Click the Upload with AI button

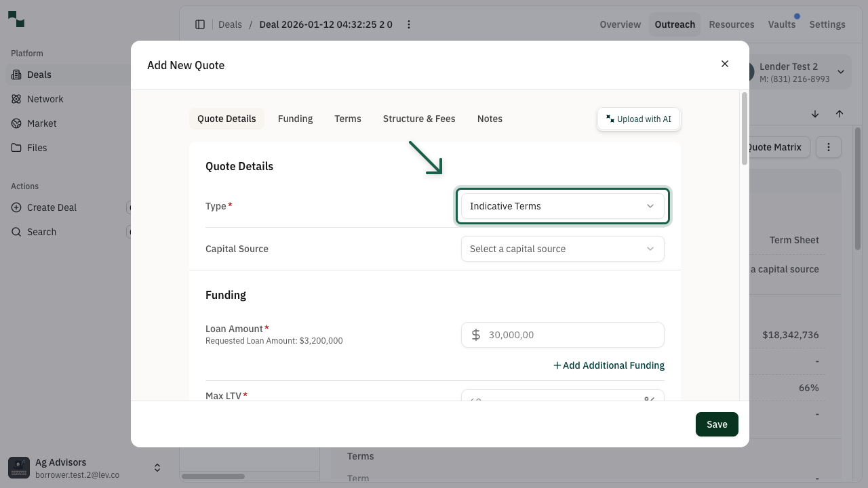click(639, 119)
